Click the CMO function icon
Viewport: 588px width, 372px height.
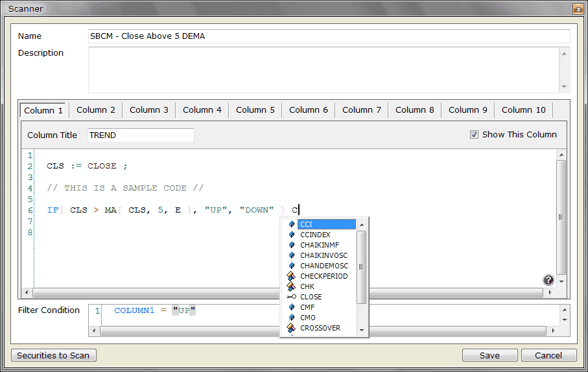pos(292,318)
